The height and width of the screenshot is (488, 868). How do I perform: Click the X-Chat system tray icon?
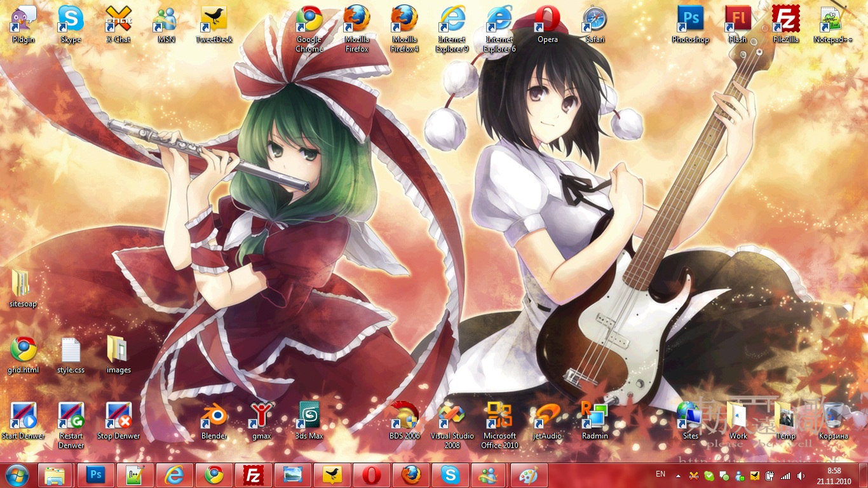(x=694, y=475)
